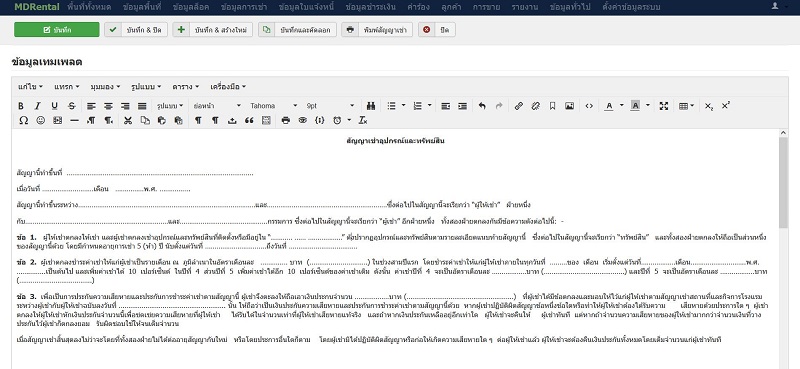Open the Tahoma font family dropdown
This screenshot has height=369, width=800.
pos(273,106)
